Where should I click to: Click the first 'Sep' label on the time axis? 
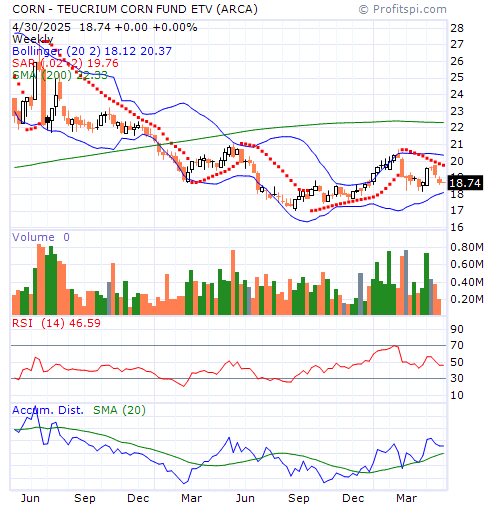coord(85,498)
